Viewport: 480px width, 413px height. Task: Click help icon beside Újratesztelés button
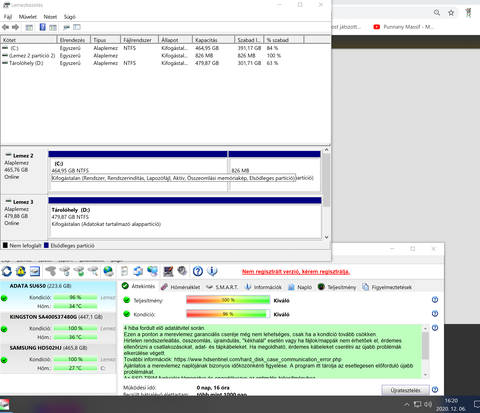435,390
